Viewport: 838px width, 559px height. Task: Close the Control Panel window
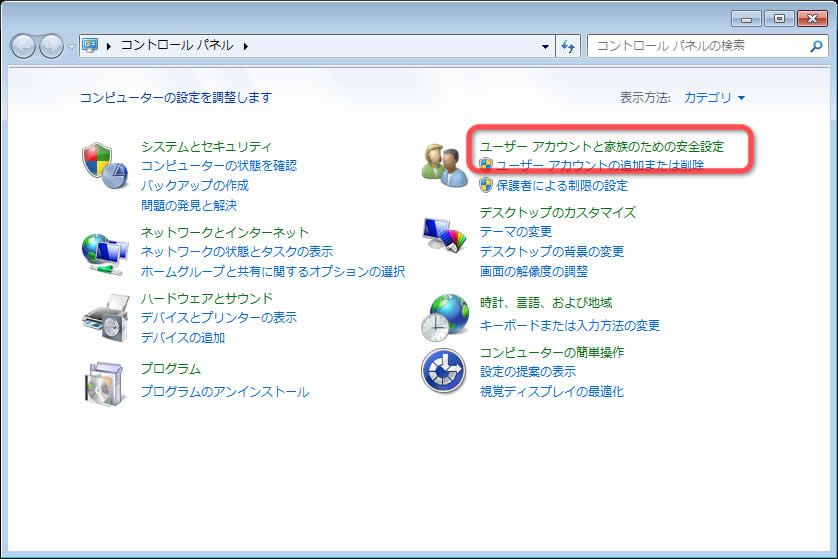point(812,19)
